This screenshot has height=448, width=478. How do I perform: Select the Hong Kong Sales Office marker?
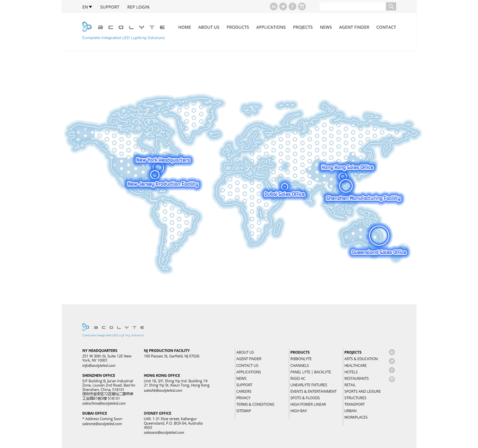(x=343, y=176)
